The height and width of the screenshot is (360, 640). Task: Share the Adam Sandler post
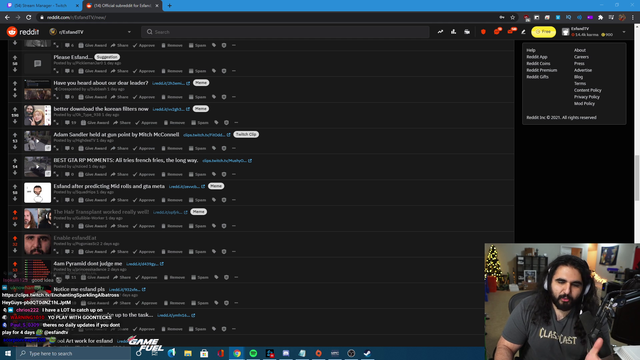click(x=120, y=148)
